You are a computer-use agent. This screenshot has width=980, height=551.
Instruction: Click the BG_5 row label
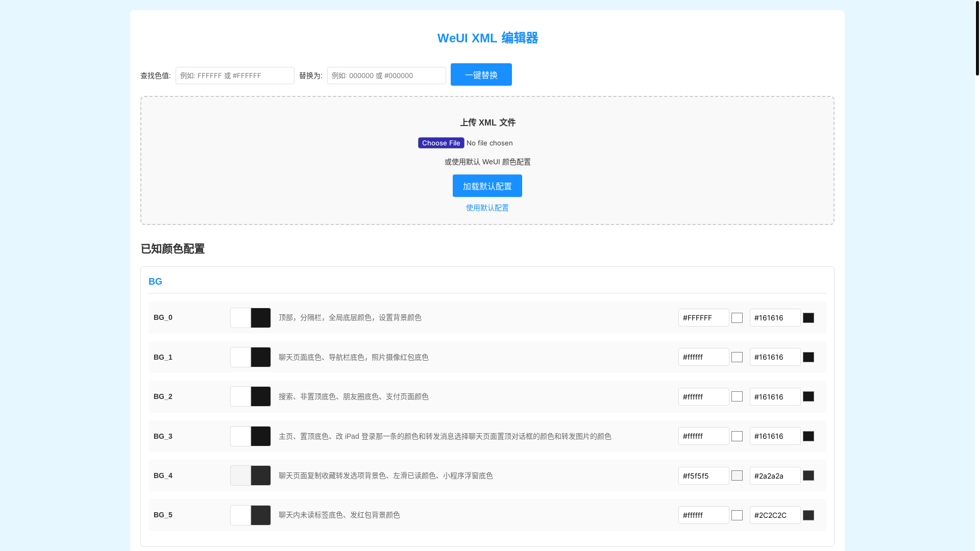pyautogui.click(x=163, y=515)
